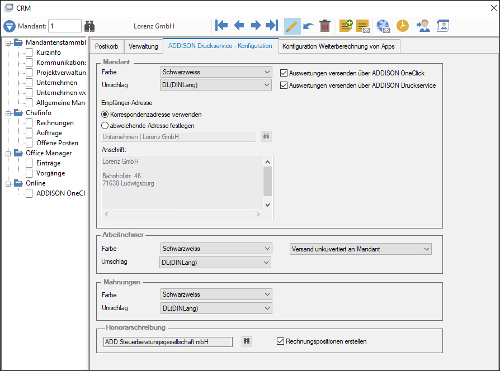Open Mahnungen Farbe dropdown
Viewport: 500px width, 371px height.
point(216,294)
